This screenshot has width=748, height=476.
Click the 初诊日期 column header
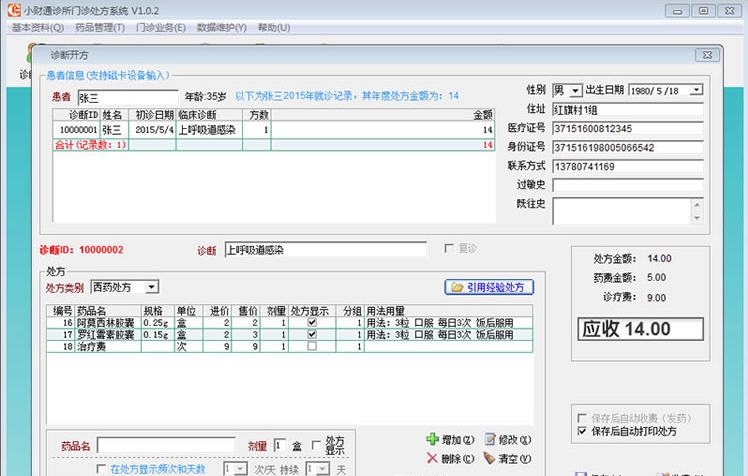153,115
